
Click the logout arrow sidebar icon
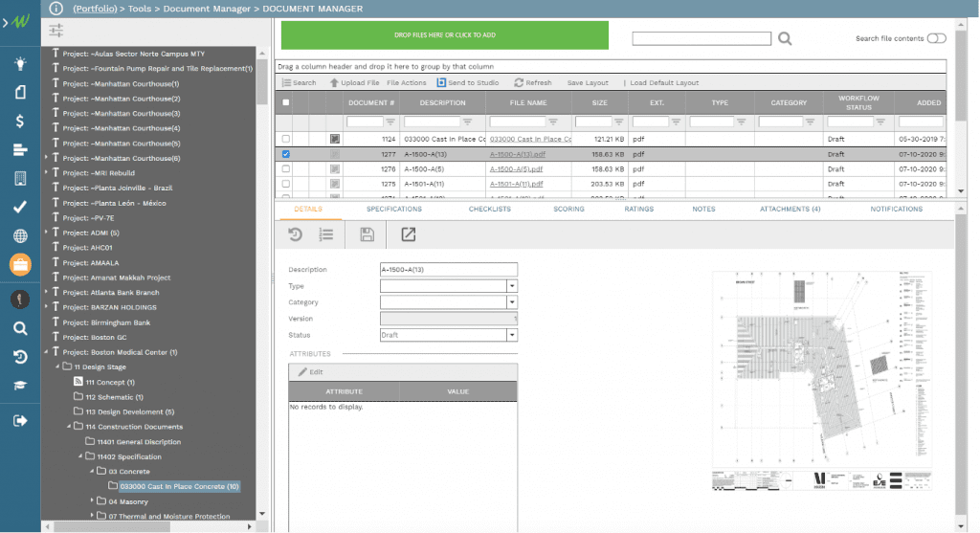(x=20, y=420)
